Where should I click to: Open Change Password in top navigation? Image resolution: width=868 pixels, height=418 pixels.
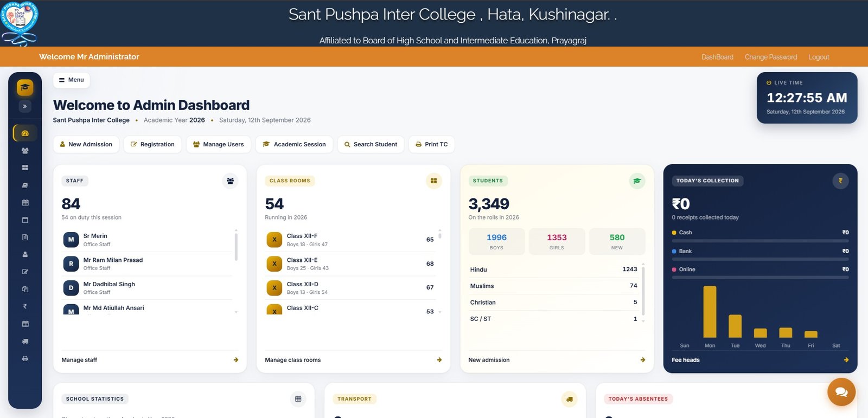771,57
